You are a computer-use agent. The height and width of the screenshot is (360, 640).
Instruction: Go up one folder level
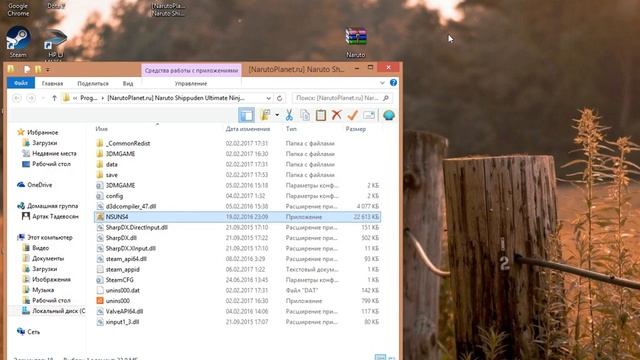[x=54, y=98]
